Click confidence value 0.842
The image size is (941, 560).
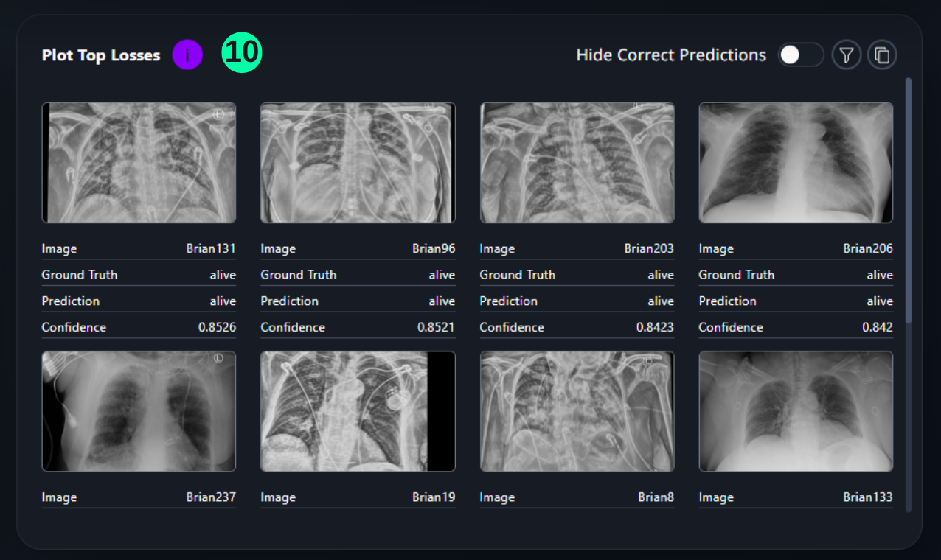pos(877,327)
